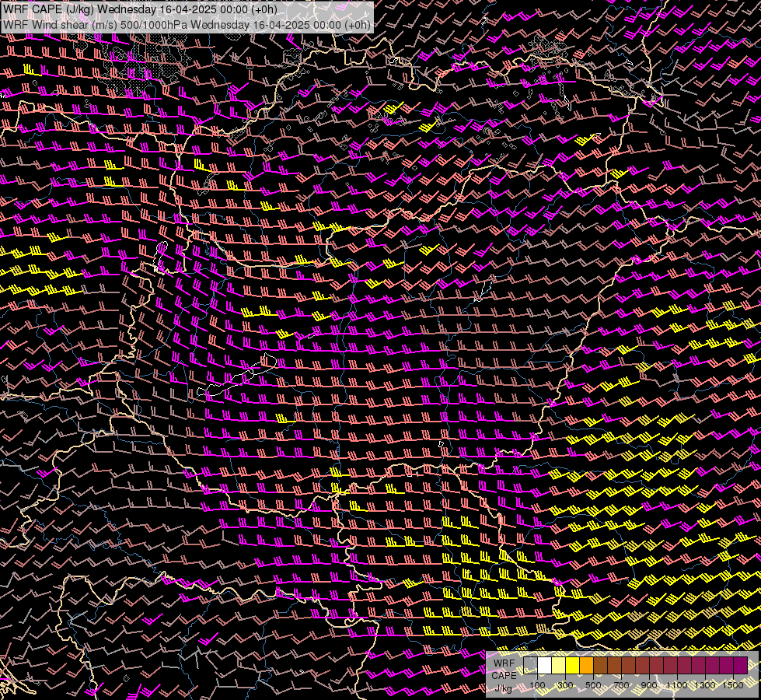Click the orange CAPE legend swatch
The height and width of the screenshot is (700, 761).
[586, 666]
